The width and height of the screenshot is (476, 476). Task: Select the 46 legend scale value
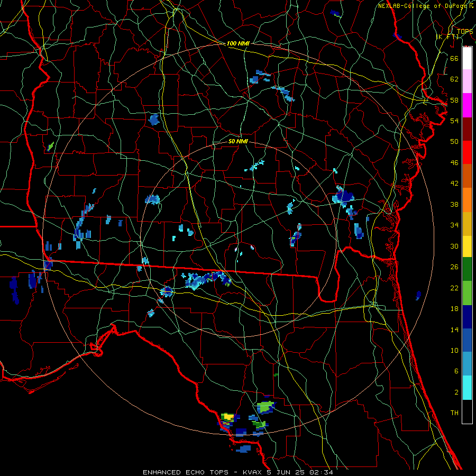[454, 163]
